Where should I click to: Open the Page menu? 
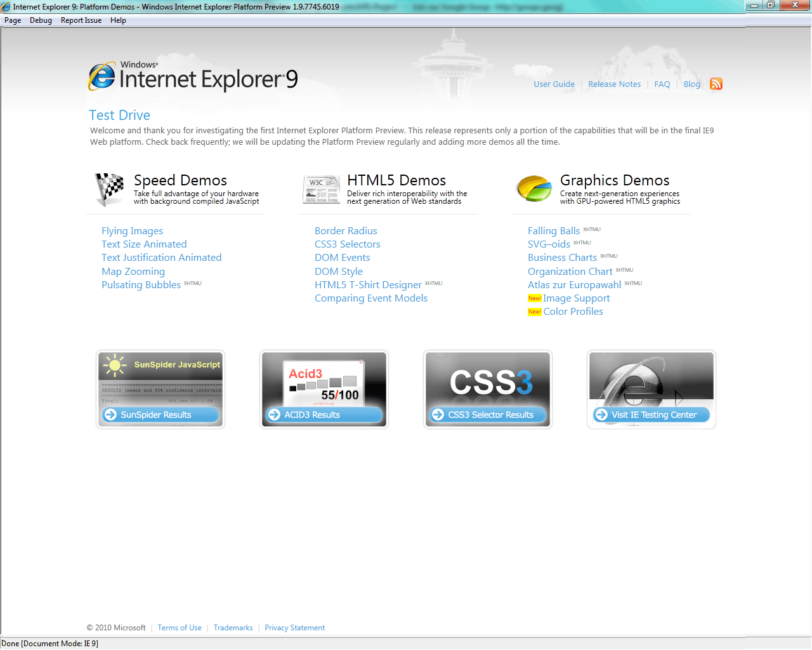pos(13,20)
